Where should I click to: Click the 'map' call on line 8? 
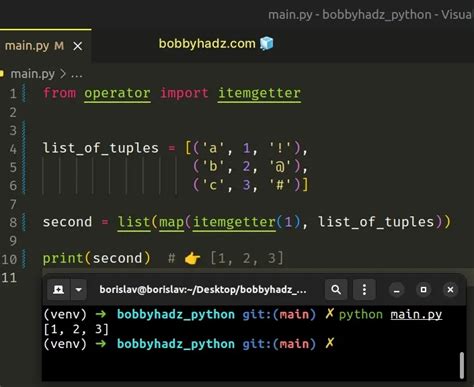click(x=172, y=222)
